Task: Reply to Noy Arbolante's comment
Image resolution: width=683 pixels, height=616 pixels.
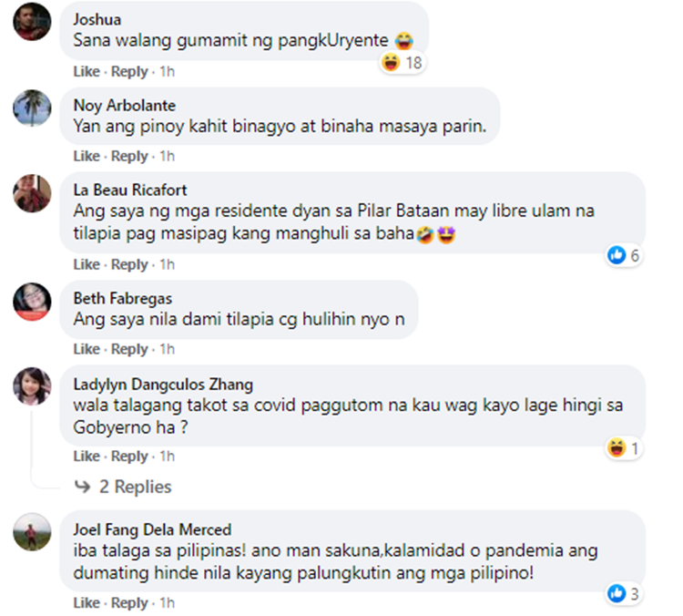Action: pos(128,157)
